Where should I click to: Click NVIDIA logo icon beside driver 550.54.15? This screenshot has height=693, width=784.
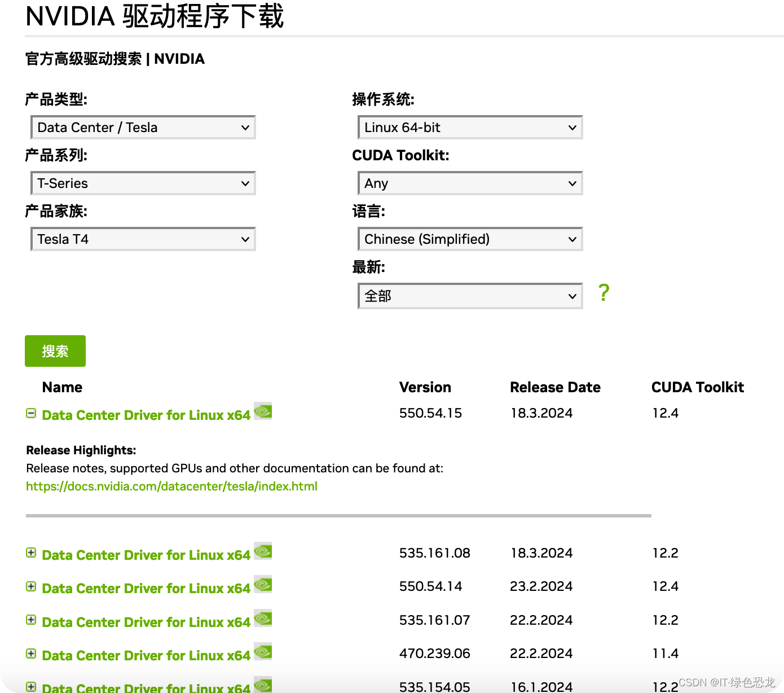click(263, 411)
